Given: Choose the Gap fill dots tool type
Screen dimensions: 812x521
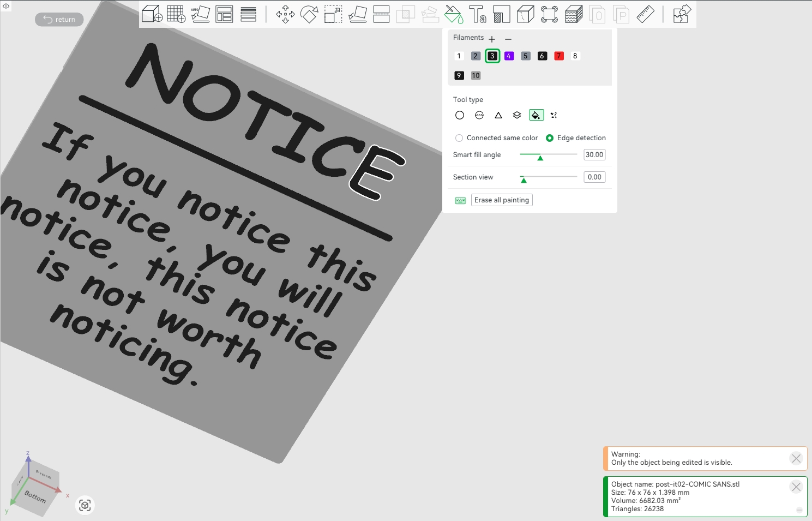Looking at the screenshot, I should click(x=554, y=115).
